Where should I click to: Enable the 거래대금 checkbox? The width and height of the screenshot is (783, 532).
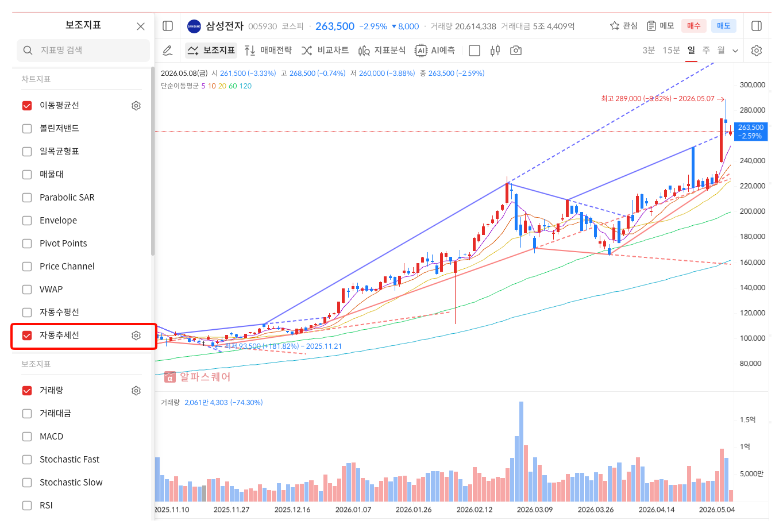pyautogui.click(x=27, y=414)
